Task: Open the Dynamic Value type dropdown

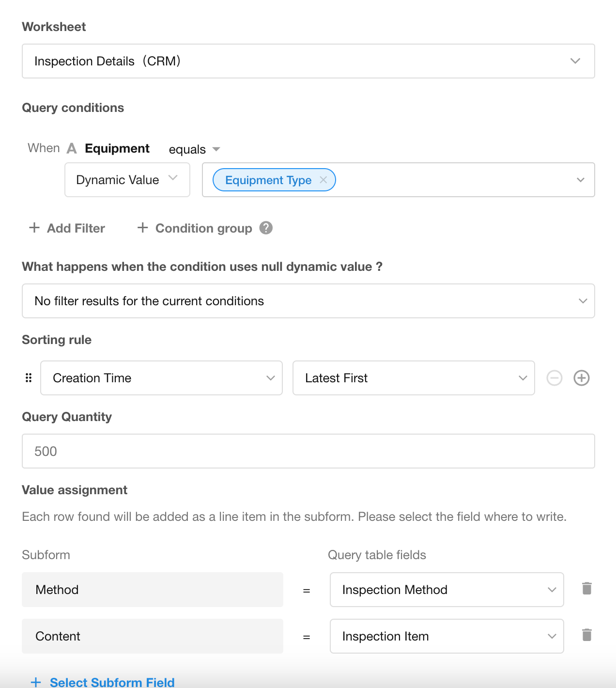Action: pos(127,180)
